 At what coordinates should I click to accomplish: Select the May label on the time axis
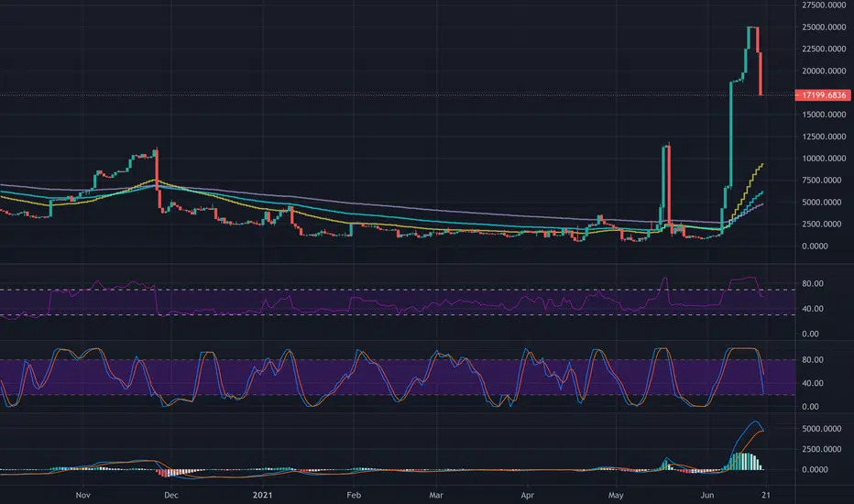[616, 495]
